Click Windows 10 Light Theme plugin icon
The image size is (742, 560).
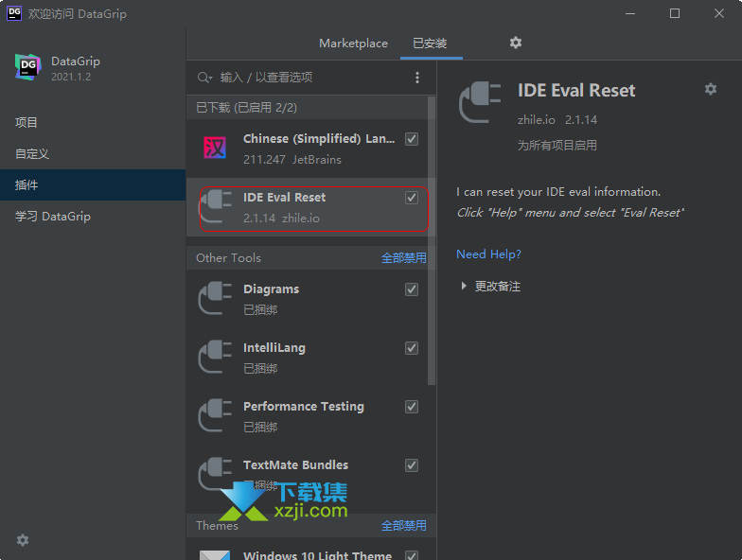click(215, 555)
